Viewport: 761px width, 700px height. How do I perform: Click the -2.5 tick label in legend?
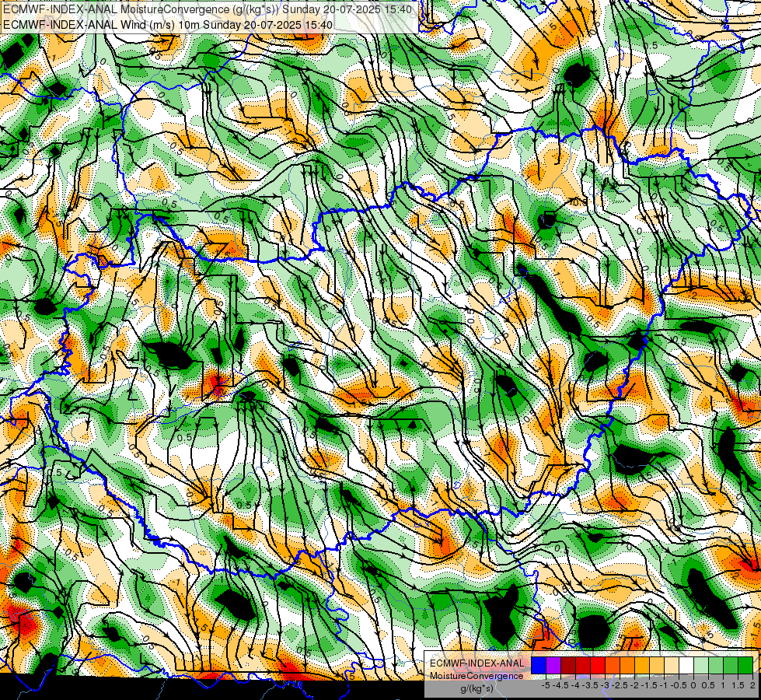(620, 685)
